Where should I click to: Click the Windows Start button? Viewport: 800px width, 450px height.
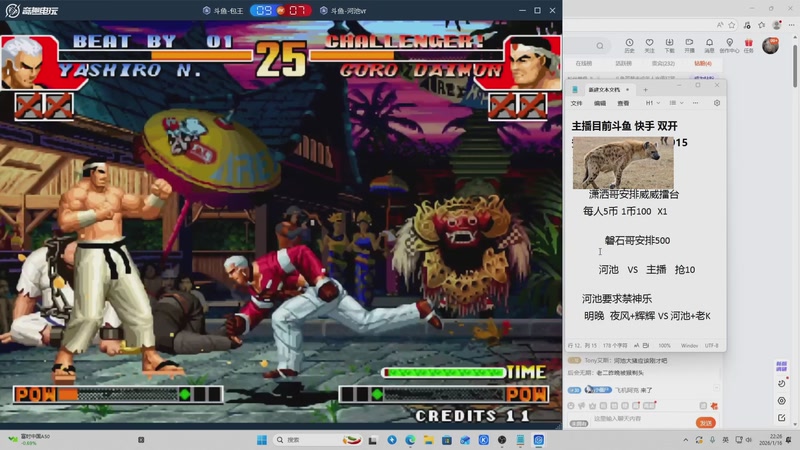point(262,440)
